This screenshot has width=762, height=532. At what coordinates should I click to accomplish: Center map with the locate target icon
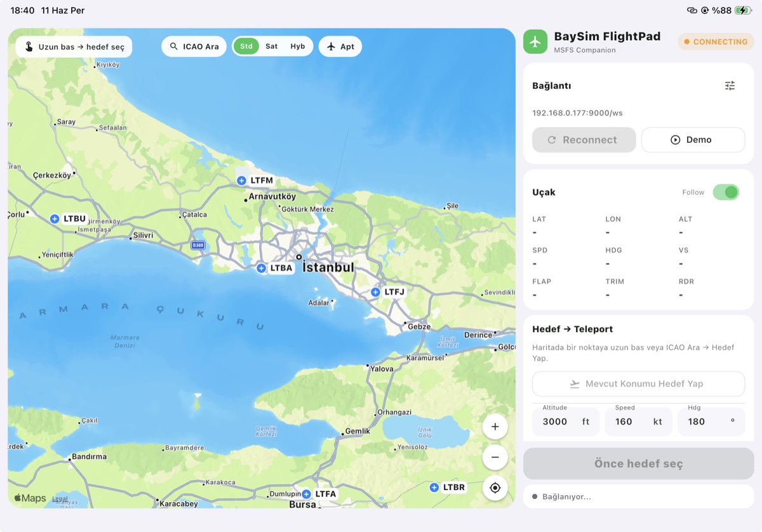pyautogui.click(x=495, y=488)
